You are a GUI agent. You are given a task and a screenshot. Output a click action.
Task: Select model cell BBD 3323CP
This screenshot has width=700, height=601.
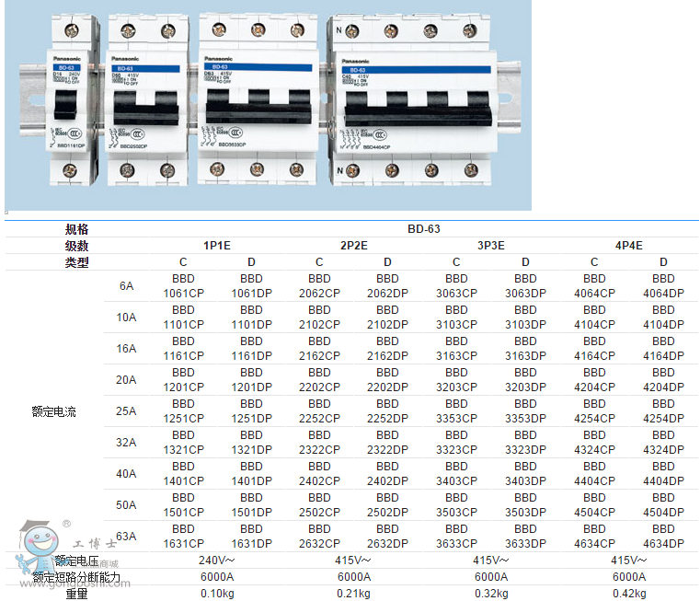(x=456, y=443)
